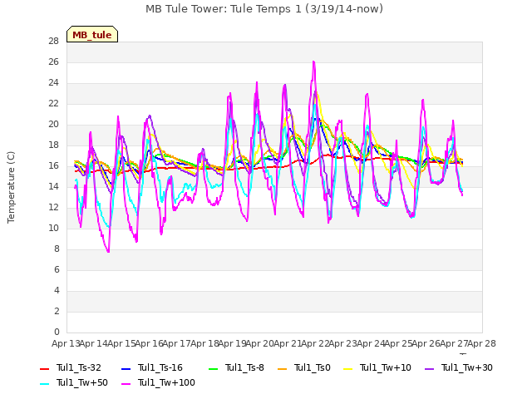532x399 pixels.
Task: Select the Tul1_Ts0 legend label
Action: coord(313,367)
